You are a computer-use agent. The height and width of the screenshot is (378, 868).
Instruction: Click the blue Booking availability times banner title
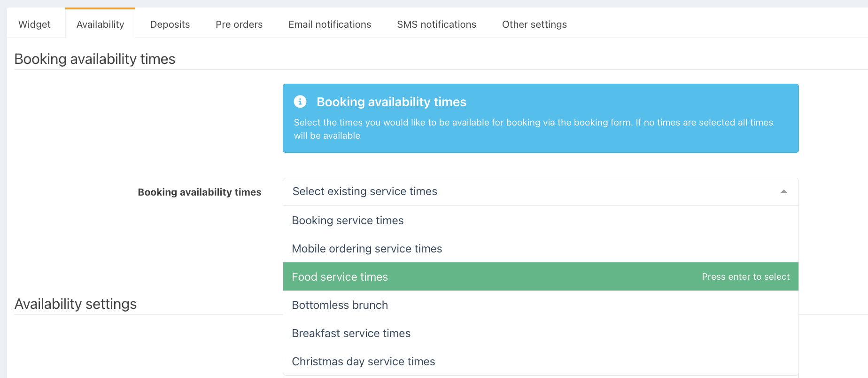point(391,102)
